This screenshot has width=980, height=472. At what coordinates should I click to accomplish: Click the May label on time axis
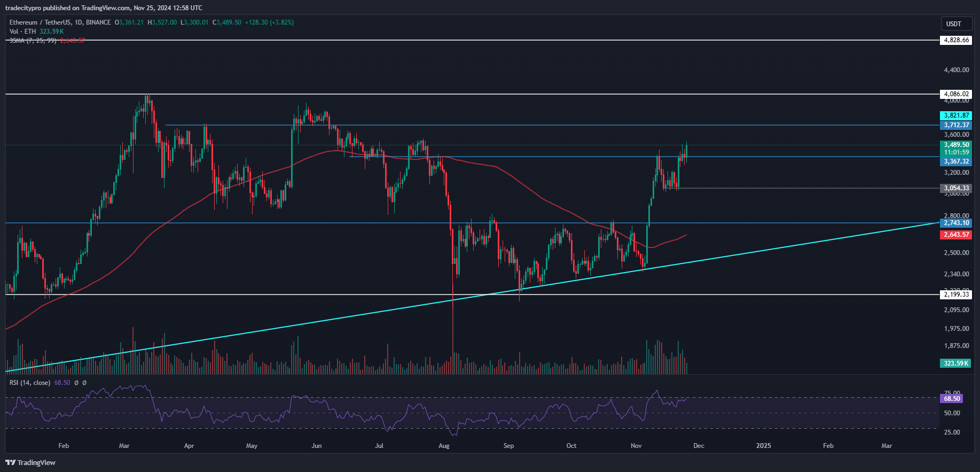click(252, 446)
